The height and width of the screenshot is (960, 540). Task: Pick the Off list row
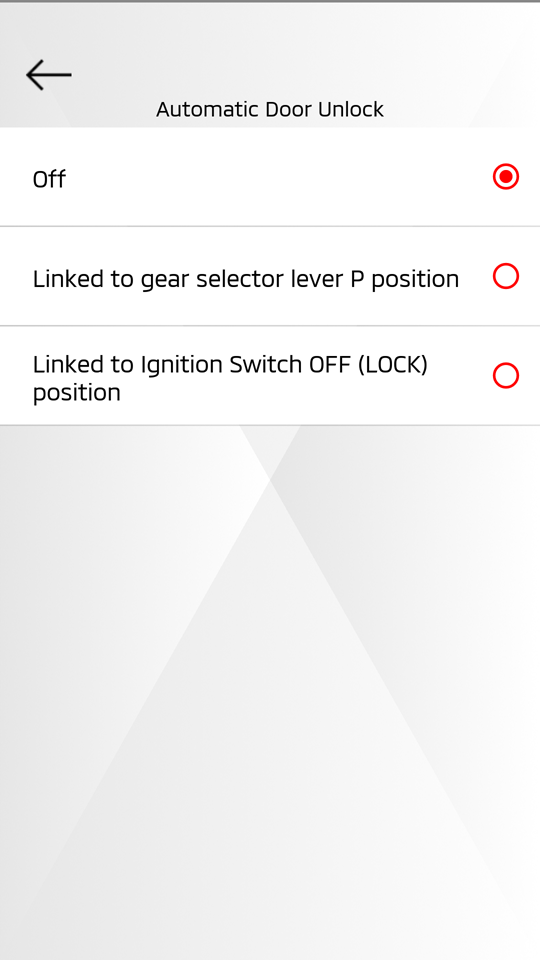point(270,177)
